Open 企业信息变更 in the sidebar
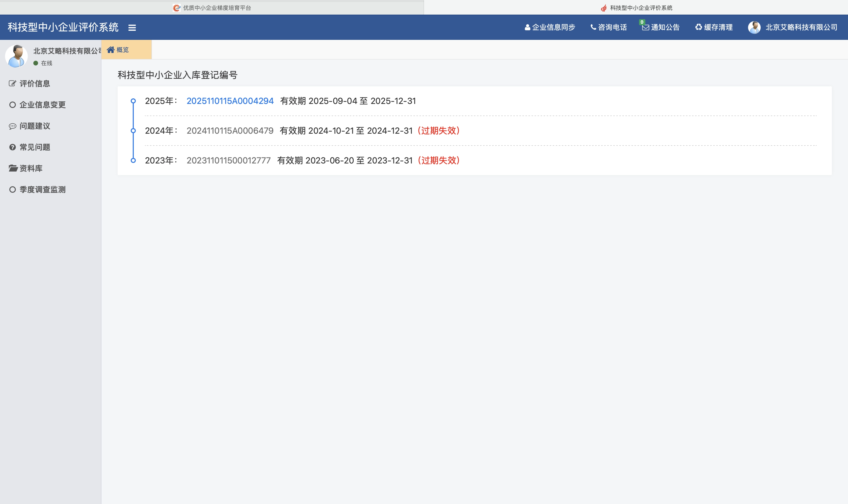Screen dimensions: 848x504 pyautogui.click(x=37, y=105)
